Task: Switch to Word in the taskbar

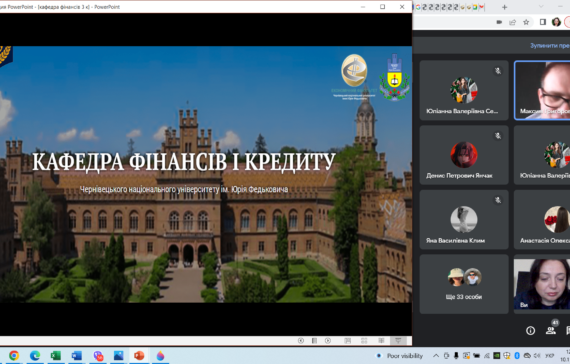Action: click(x=77, y=356)
